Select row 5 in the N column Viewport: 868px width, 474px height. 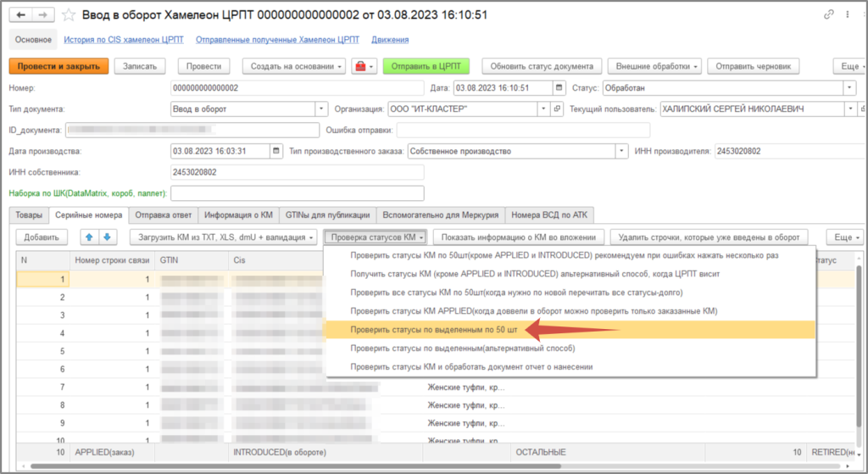(x=43, y=351)
